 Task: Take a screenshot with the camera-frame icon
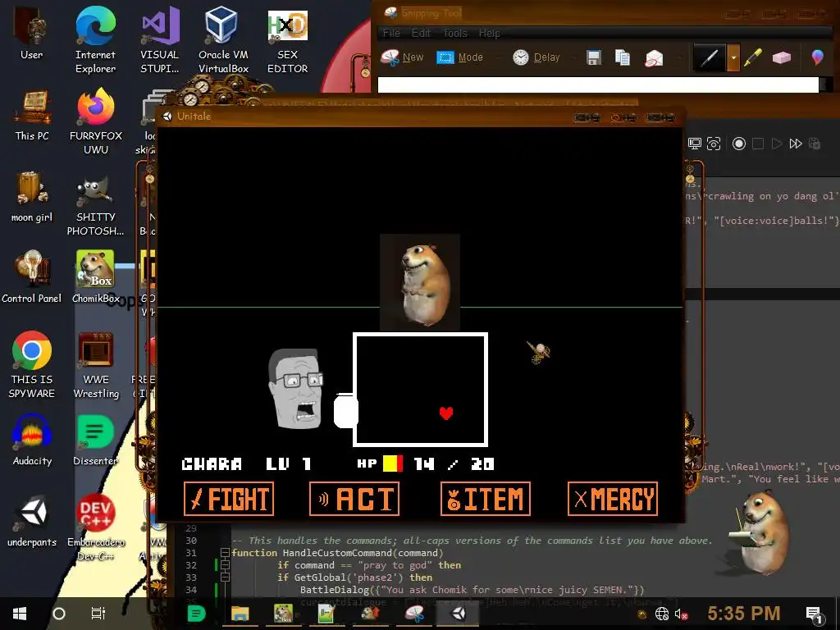pos(714,144)
